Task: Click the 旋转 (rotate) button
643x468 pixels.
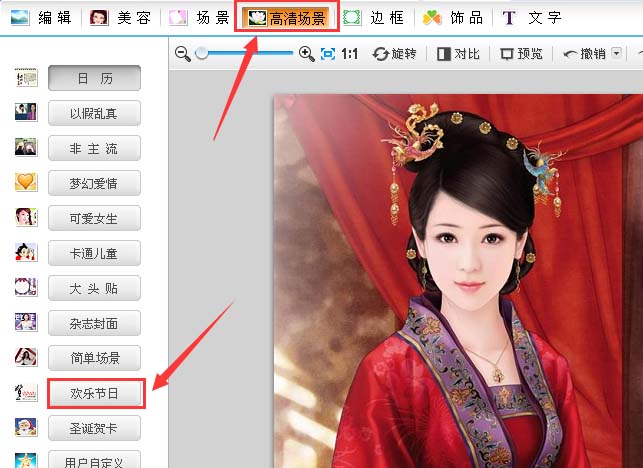Action: coord(394,54)
